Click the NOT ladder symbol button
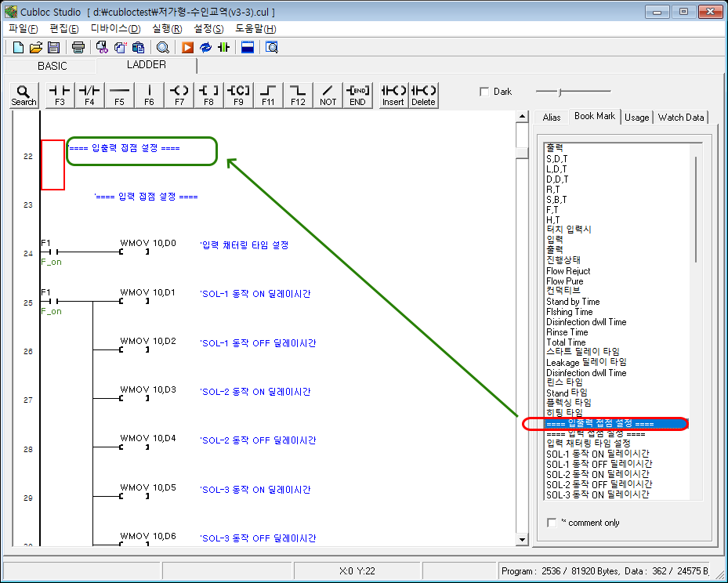Image resolution: width=728 pixels, height=583 pixels. [x=328, y=95]
